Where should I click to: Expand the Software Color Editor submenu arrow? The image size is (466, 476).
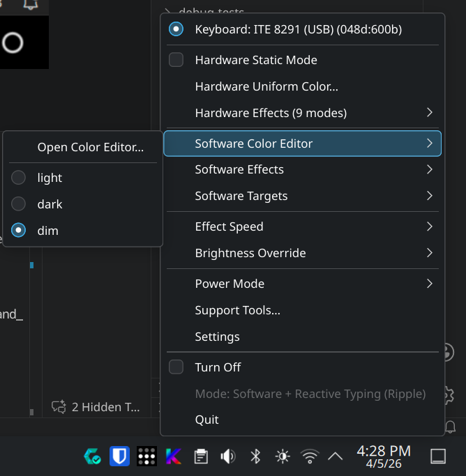429,144
